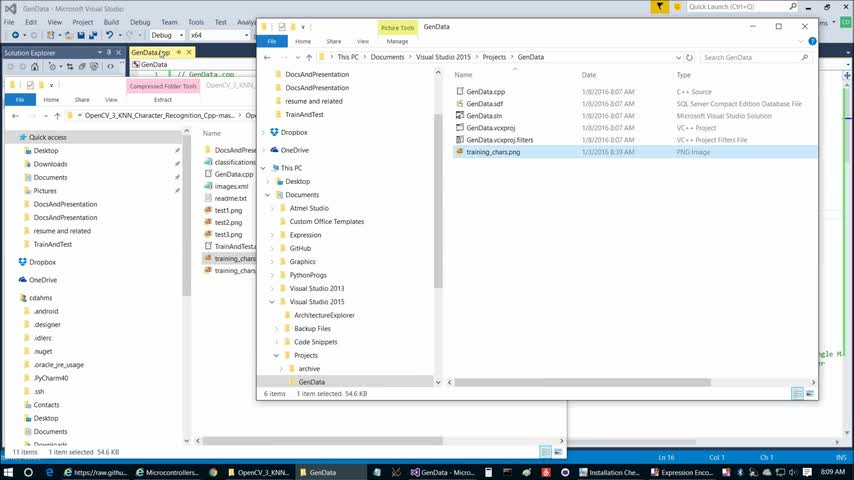Open Visual Studio Debug menu
The width and height of the screenshot is (854, 480).
coord(140,22)
